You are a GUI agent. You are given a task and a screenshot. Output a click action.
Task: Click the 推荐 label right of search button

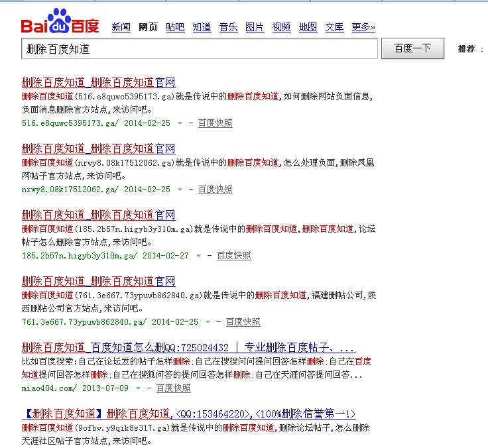[466, 49]
